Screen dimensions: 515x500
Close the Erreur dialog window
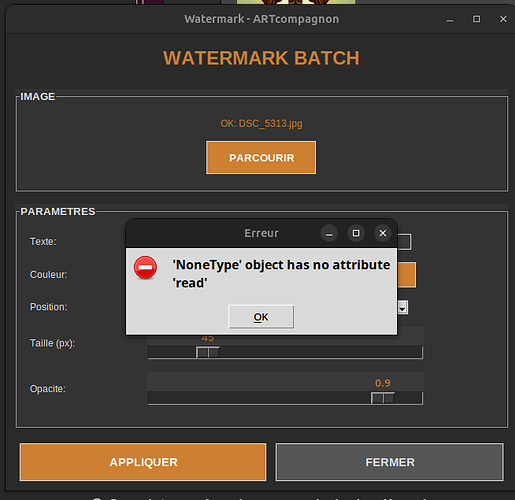coord(383,233)
